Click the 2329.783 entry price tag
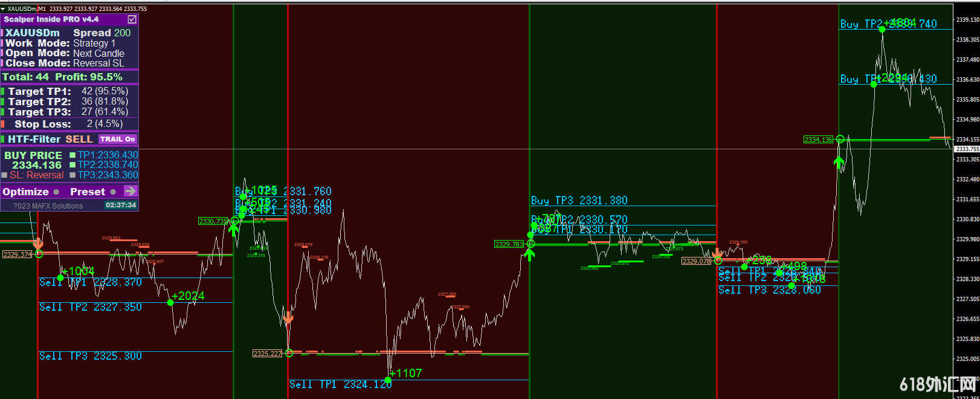980x399 pixels. click(509, 244)
